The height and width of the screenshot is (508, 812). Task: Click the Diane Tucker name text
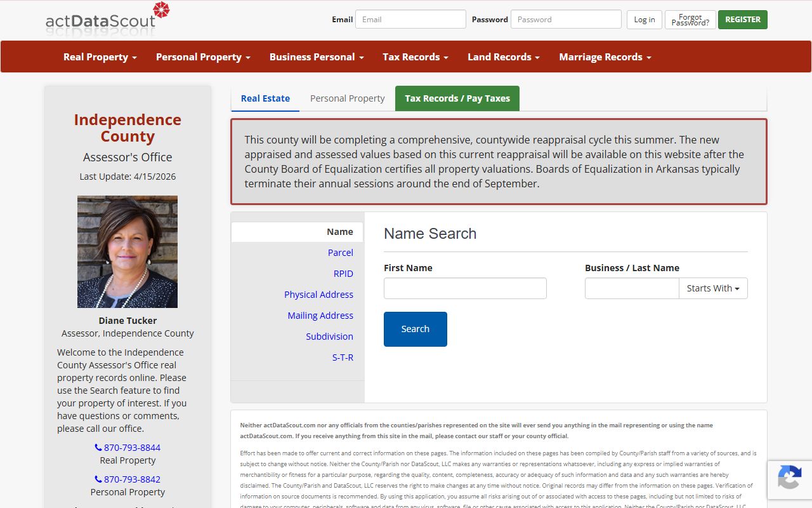pos(128,321)
